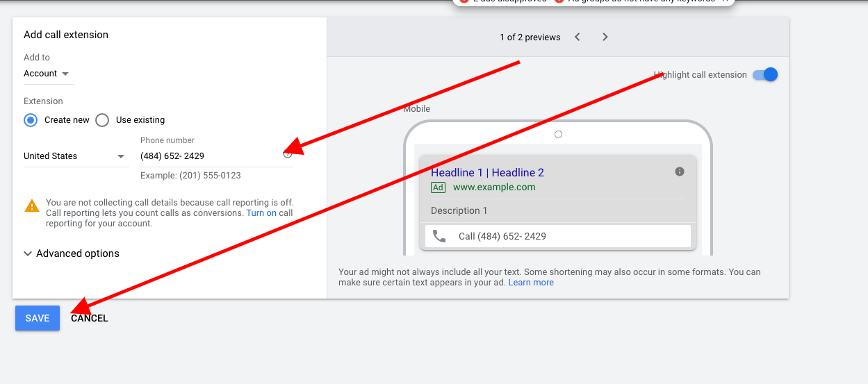
Task: Go to the next ad preview
Action: coord(605,37)
